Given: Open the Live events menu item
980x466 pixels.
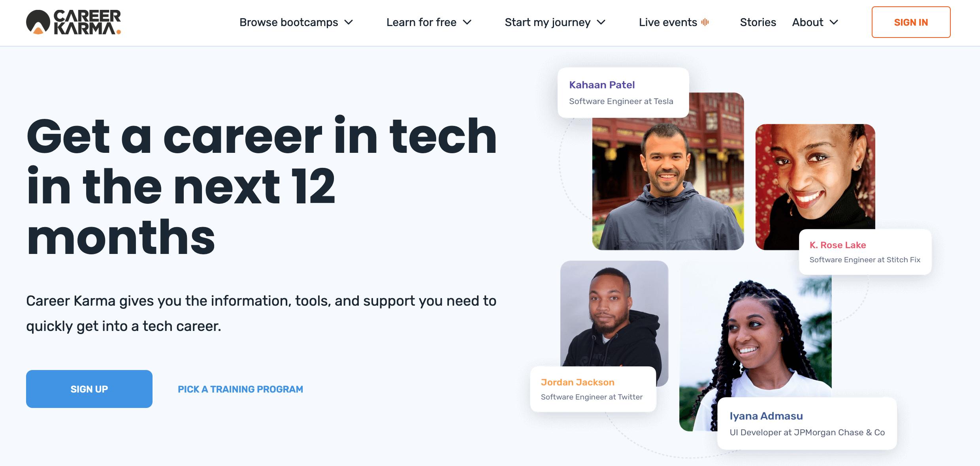Looking at the screenshot, I should [x=668, y=22].
